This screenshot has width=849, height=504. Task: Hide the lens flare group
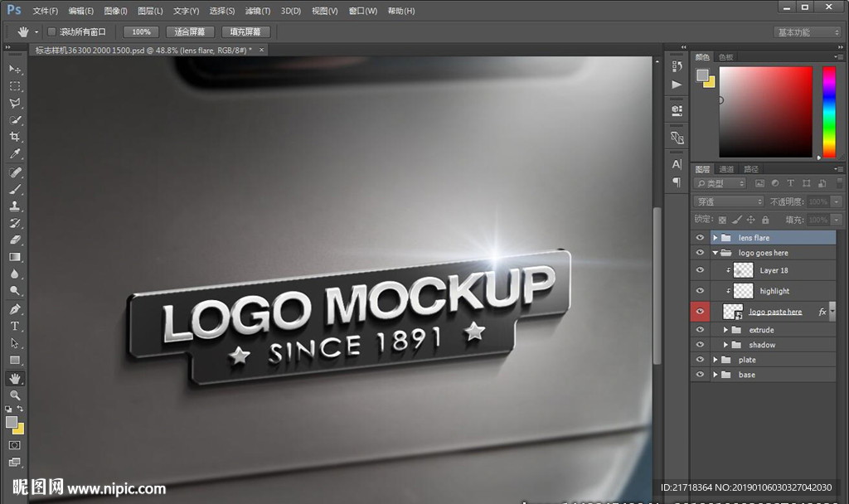700,238
